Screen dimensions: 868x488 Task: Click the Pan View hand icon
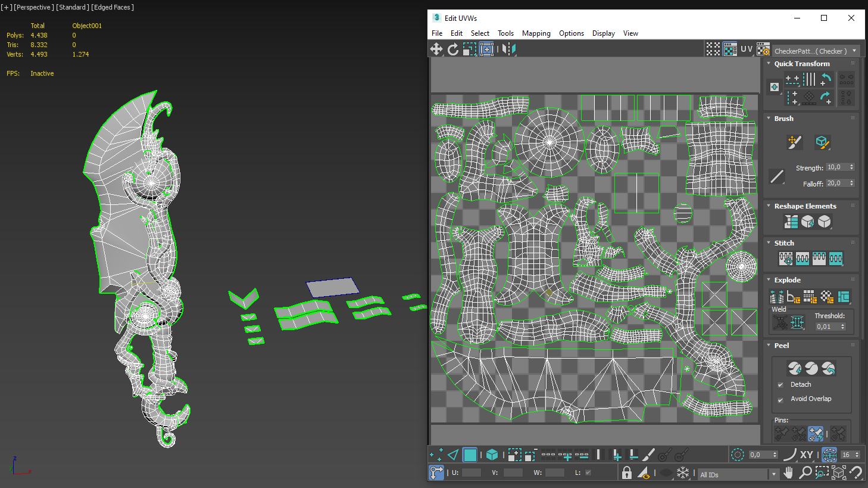coord(788,473)
